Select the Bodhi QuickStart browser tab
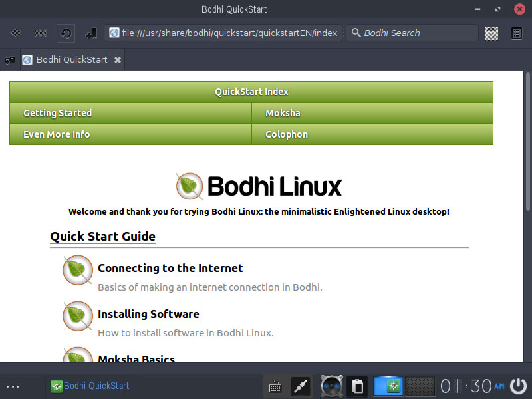 (72, 60)
